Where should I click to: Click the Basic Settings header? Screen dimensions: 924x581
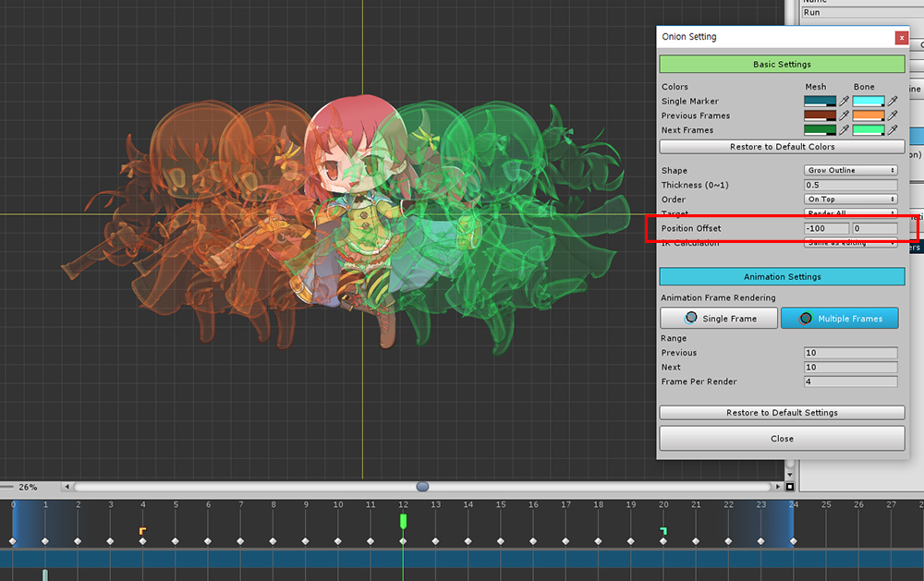point(782,65)
